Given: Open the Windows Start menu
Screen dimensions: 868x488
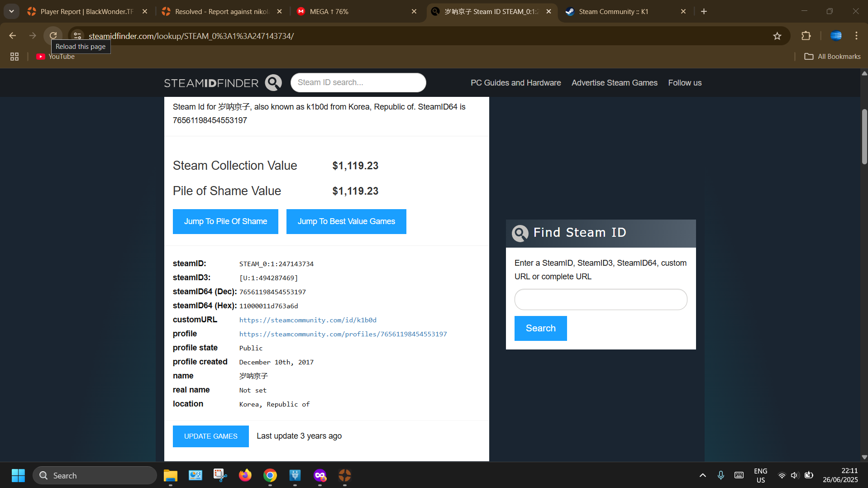Looking at the screenshot, I should point(18,475).
